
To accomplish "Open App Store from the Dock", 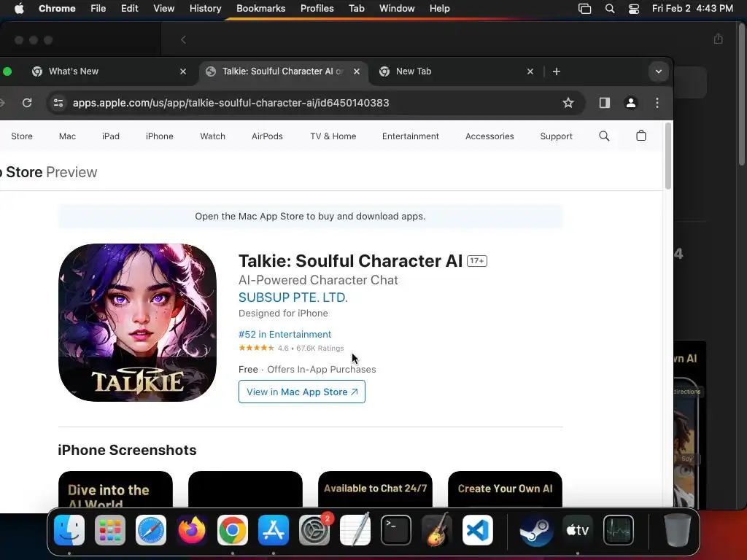I will pos(274,530).
